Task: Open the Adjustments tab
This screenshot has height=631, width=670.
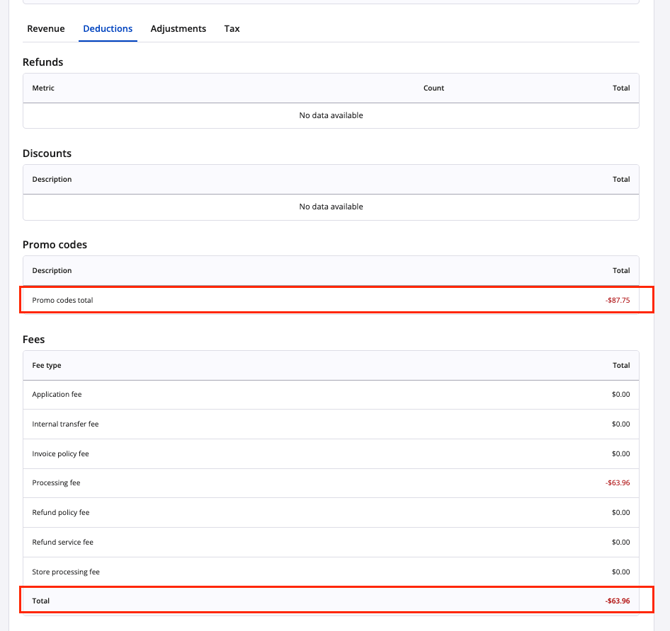Action: [178, 29]
